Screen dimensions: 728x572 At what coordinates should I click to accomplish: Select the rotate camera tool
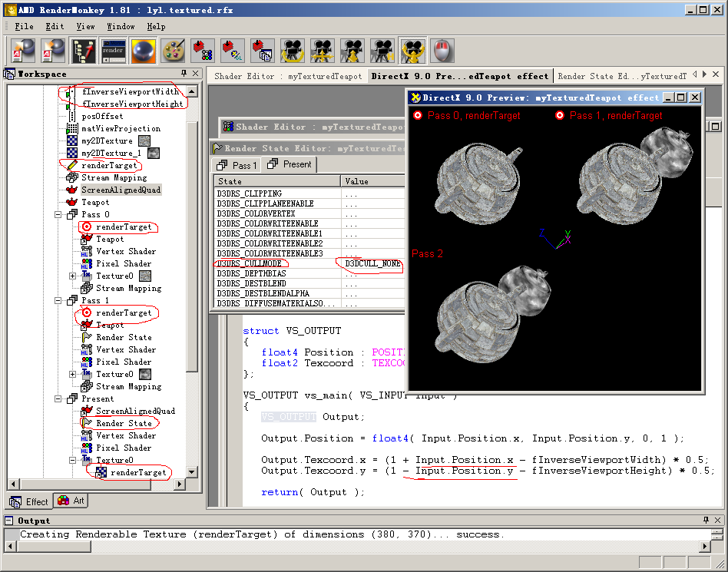tap(292, 51)
